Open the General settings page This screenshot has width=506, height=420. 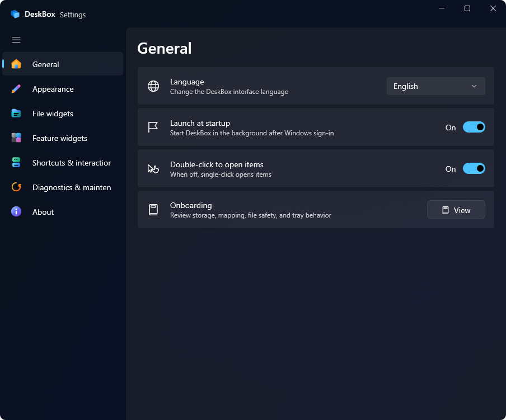tap(63, 64)
